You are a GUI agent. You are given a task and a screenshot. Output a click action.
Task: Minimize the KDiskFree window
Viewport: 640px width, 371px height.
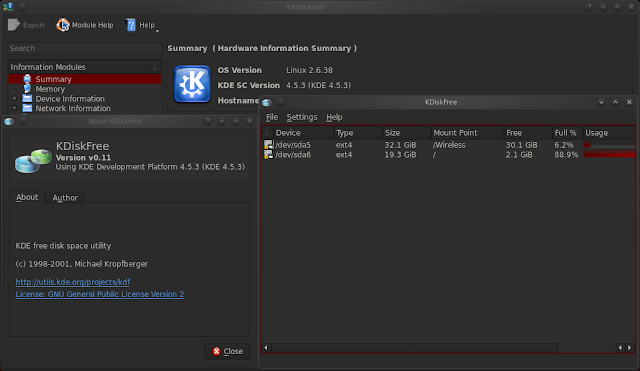(x=601, y=102)
